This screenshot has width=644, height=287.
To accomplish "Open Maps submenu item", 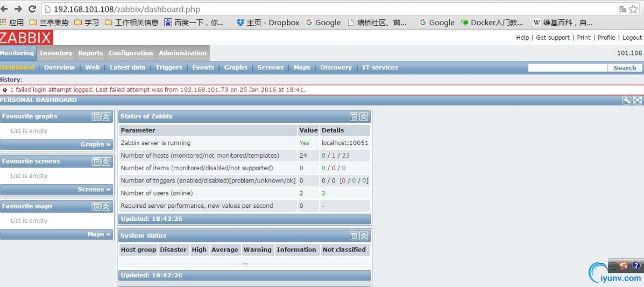I will [302, 67].
